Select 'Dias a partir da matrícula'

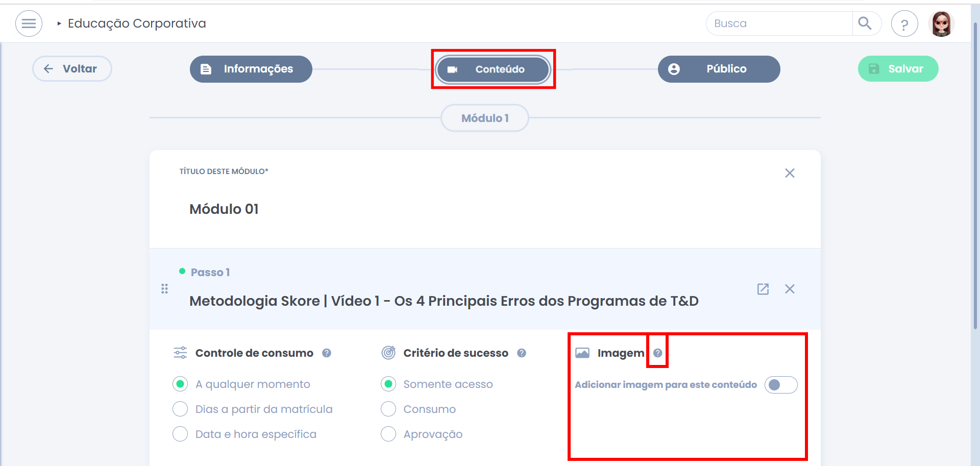tap(180, 409)
